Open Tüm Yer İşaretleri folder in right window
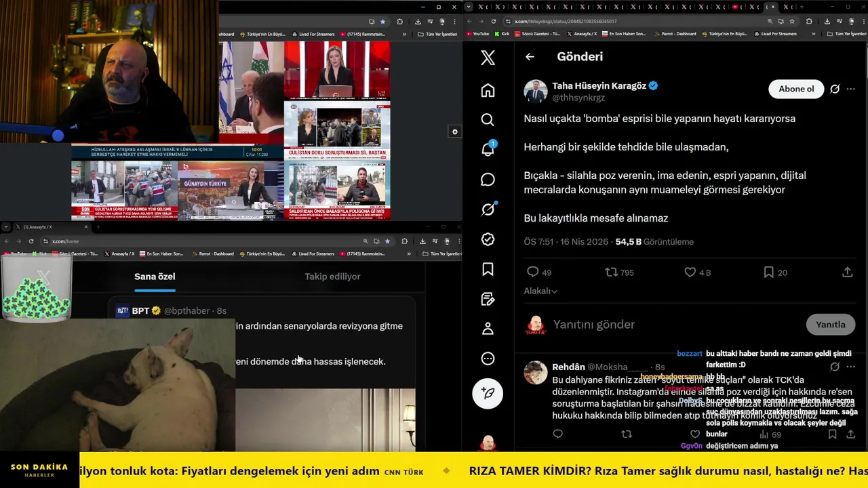This screenshot has width=868, height=488. click(846, 34)
